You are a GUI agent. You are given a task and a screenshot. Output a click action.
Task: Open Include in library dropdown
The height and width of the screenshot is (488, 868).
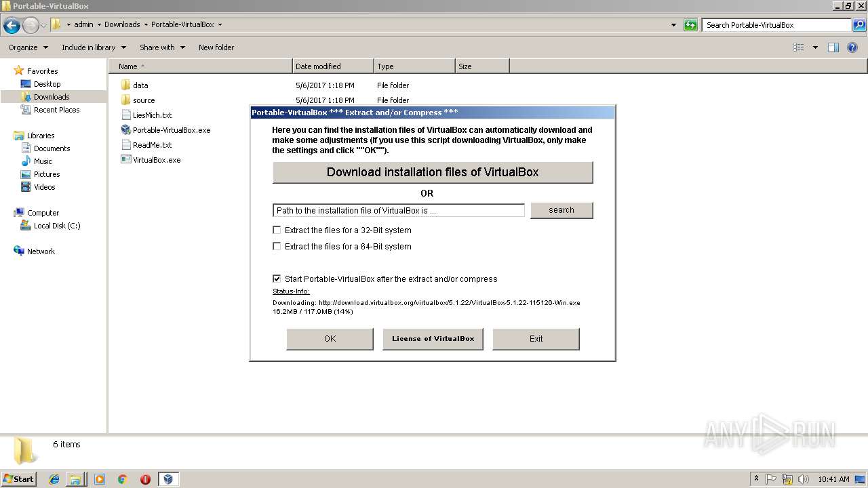coord(94,47)
